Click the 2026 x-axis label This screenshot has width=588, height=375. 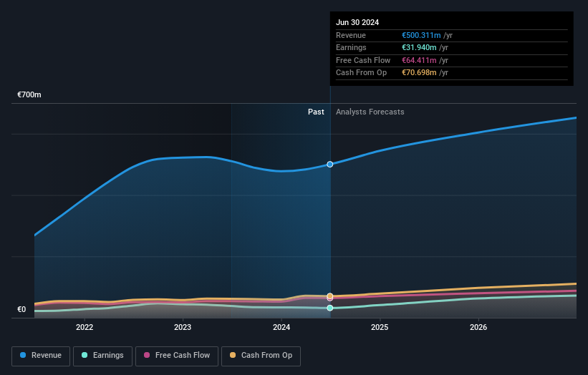pos(478,327)
